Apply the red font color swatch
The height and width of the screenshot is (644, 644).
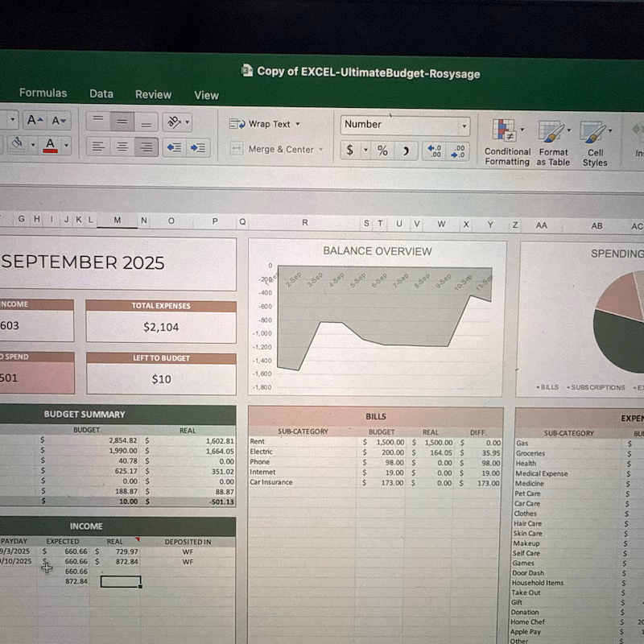click(50, 146)
